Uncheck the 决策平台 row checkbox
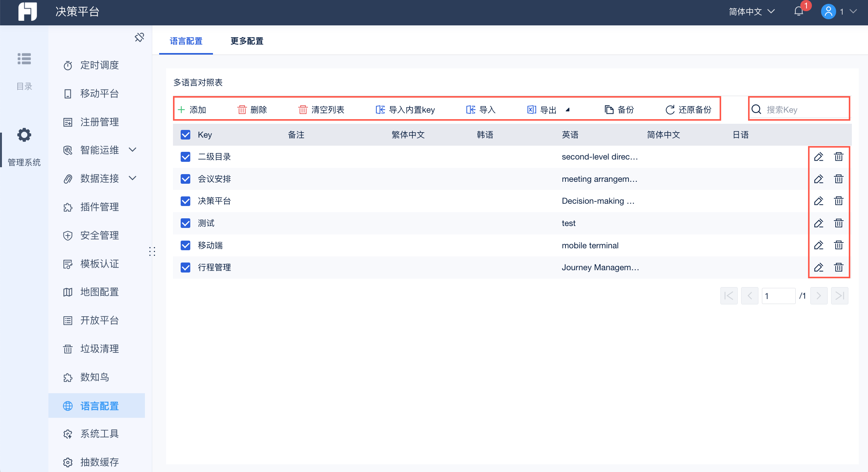Screen dimensions: 868x472 pos(186,201)
